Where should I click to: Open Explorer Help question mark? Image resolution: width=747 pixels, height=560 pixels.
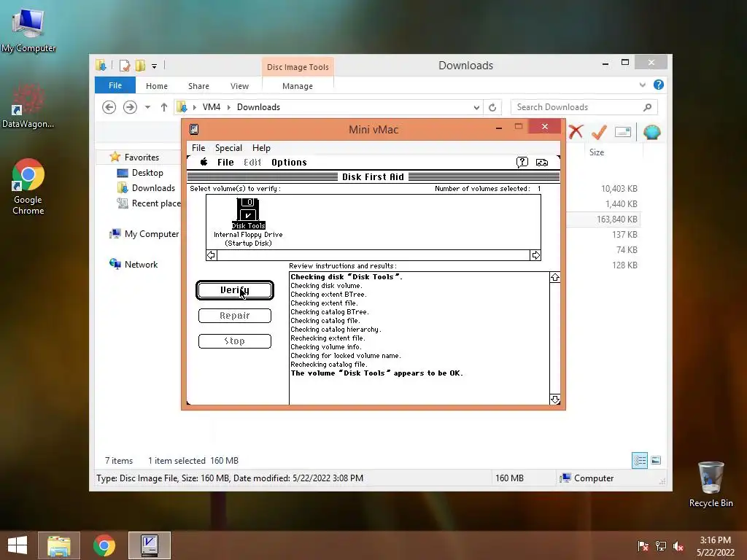pyautogui.click(x=659, y=85)
